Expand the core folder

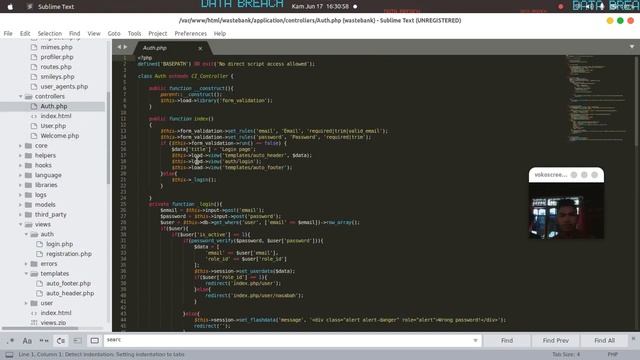20,146
